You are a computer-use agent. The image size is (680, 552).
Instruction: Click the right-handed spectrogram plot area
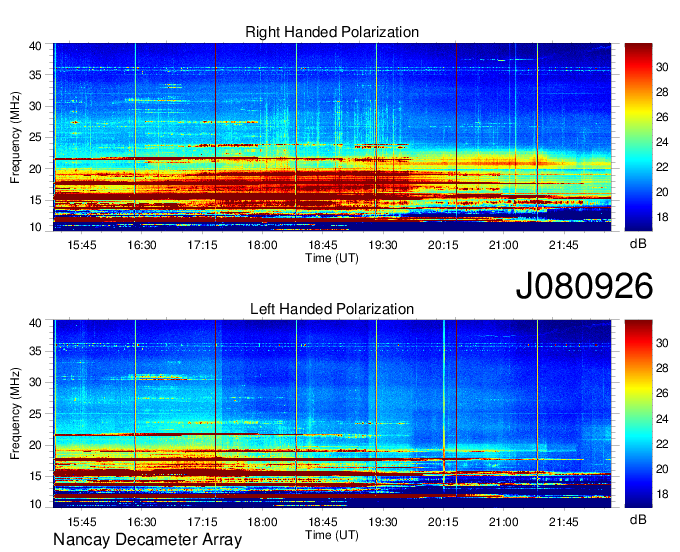coord(332,137)
